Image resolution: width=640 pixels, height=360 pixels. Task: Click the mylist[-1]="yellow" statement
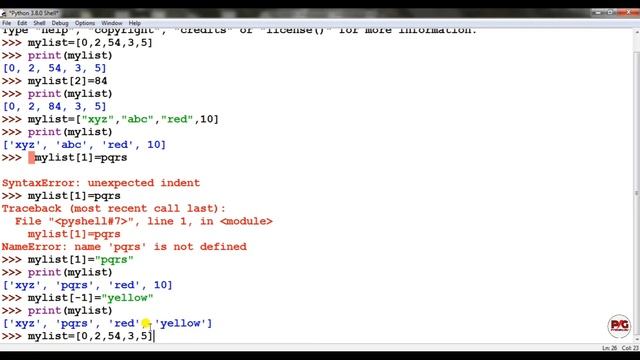[x=91, y=298]
